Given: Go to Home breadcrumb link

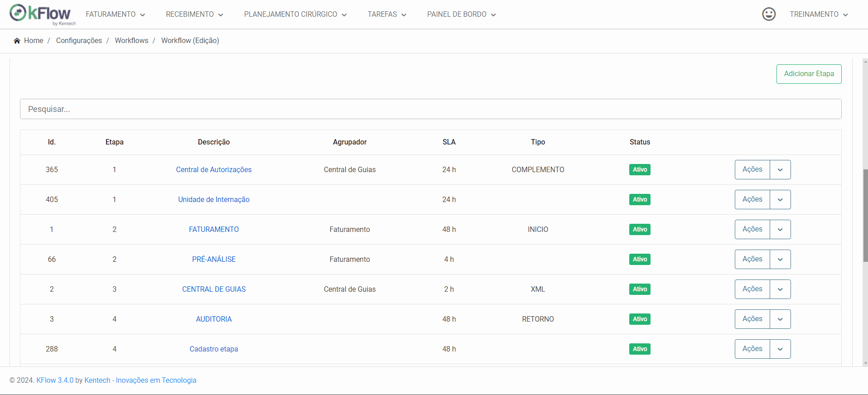Looking at the screenshot, I should coord(34,41).
